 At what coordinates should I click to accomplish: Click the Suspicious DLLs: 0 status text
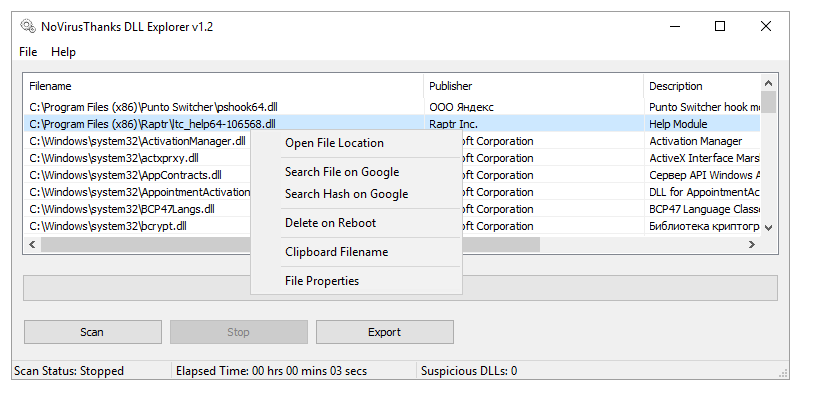[469, 371]
